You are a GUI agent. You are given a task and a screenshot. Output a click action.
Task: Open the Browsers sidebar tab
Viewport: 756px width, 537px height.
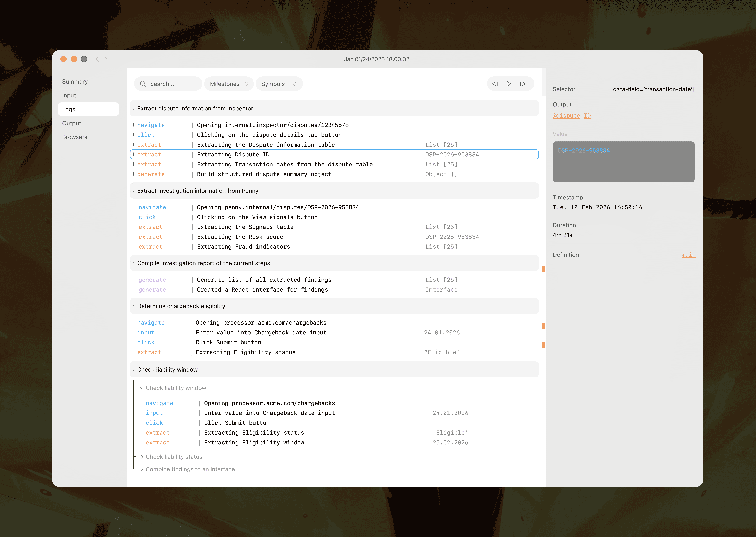point(75,137)
